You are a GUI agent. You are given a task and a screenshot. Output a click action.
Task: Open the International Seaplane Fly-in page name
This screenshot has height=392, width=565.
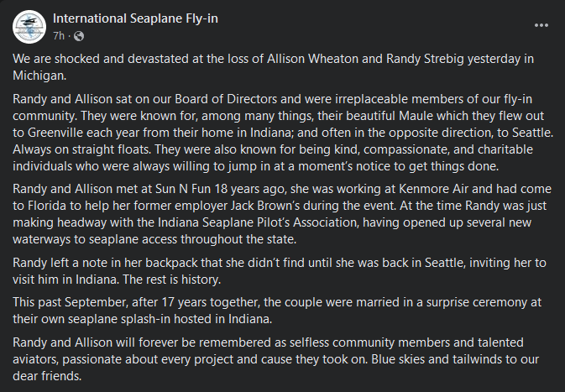[134, 18]
